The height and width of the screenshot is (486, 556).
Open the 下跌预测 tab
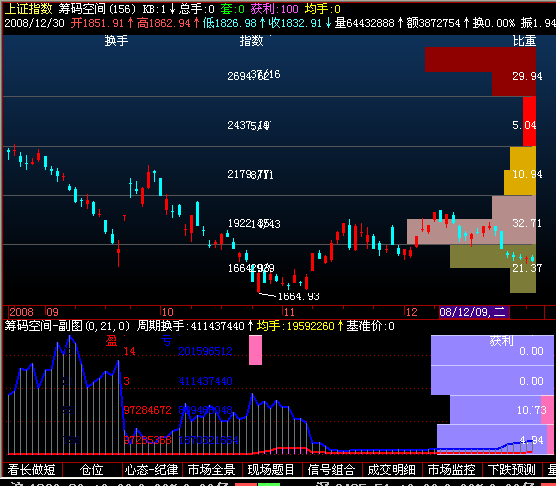pos(512,470)
